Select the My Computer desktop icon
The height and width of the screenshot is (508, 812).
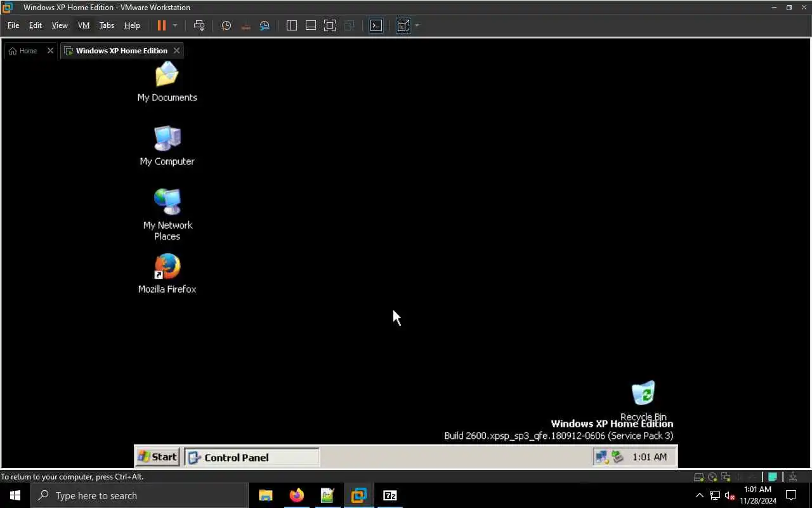pos(167,145)
